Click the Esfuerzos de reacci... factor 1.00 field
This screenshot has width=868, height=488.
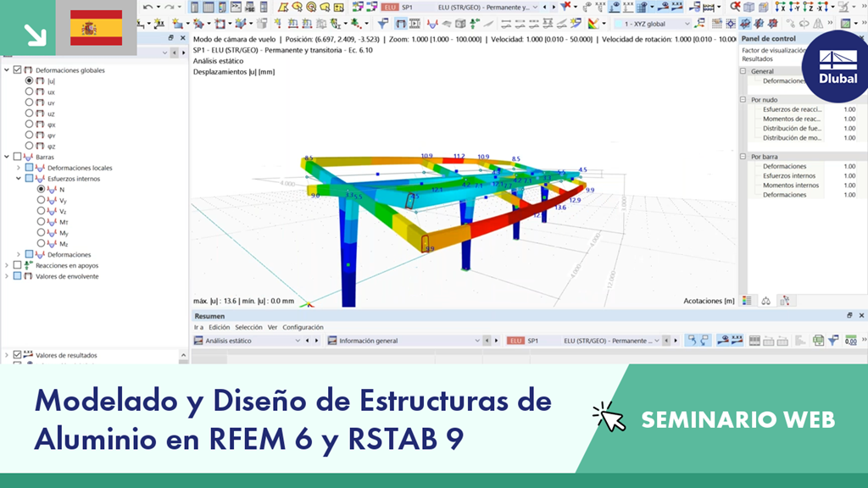click(849, 109)
